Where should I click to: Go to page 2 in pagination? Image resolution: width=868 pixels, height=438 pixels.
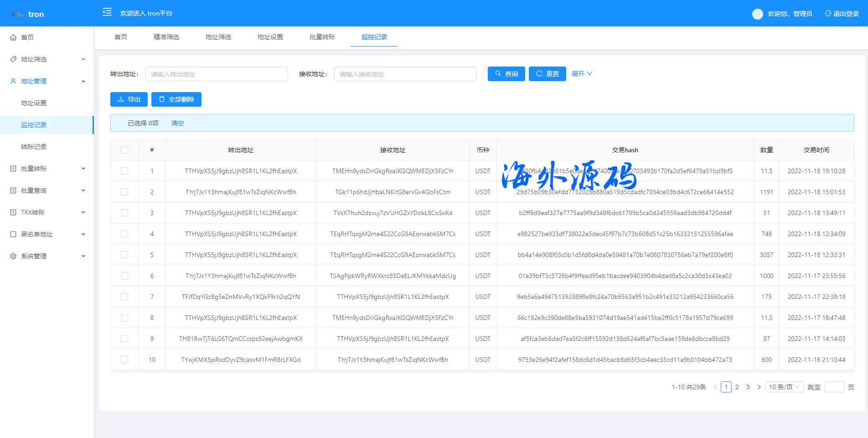(x=737, y=387)
